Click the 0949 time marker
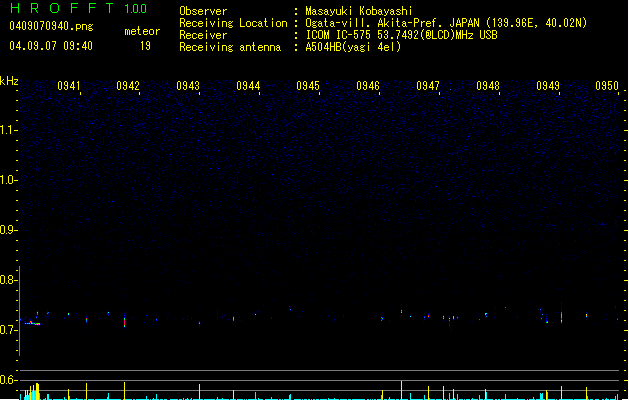629x400 pixels. pyautogui.click(x=548, y=86)
